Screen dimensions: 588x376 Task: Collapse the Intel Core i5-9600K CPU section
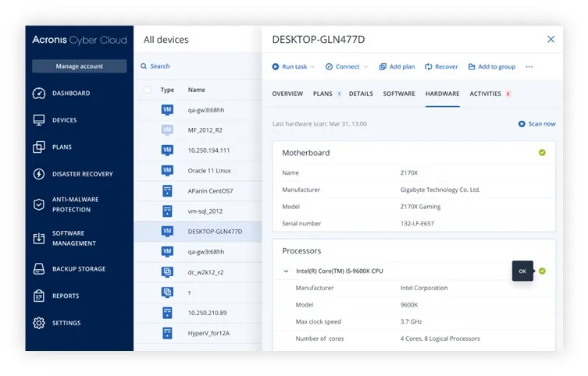286,271
